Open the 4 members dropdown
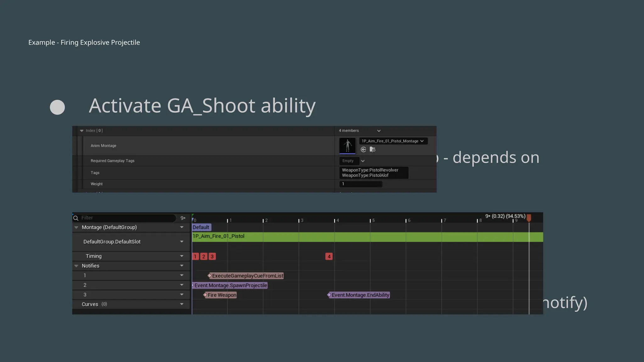644x362 pixels. (360, 131)
